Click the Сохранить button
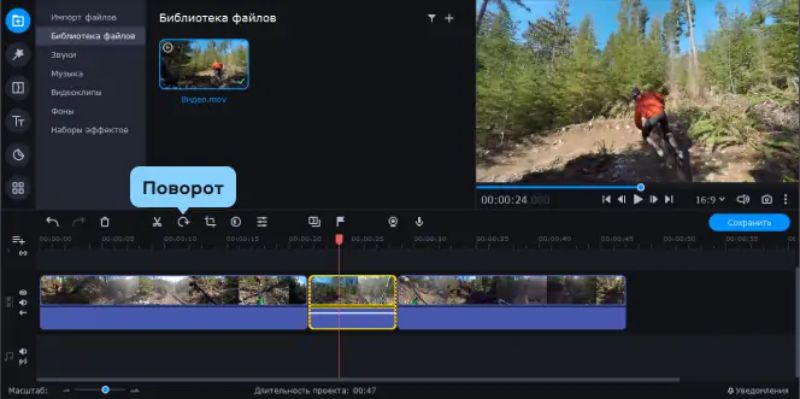This screenshot has height=399, width=800. (x=749, y=222)
